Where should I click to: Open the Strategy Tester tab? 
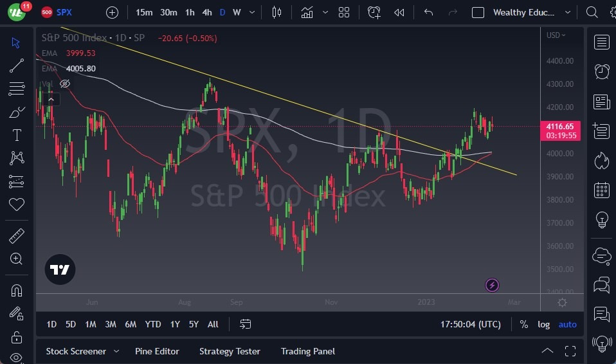point(230,351)
